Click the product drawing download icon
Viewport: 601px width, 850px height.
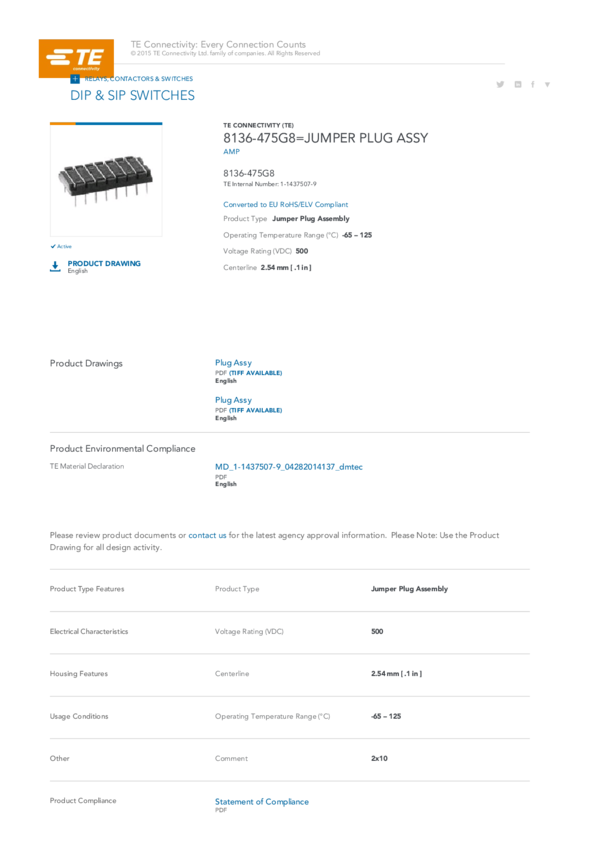[x=55, y=266]
